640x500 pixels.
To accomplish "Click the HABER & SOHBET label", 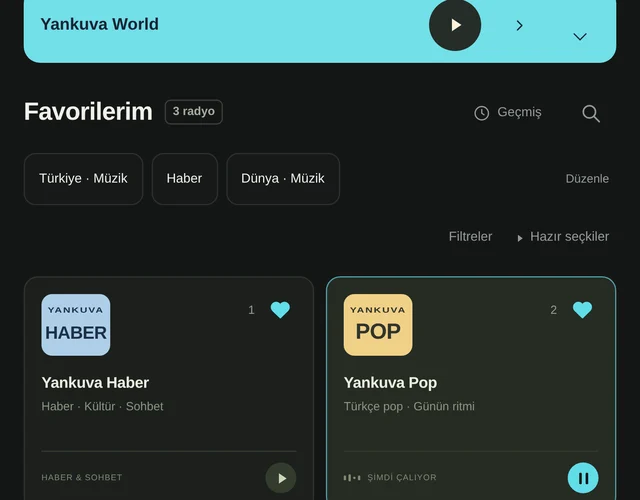I will pyautogui.click(x=82, y=478).
